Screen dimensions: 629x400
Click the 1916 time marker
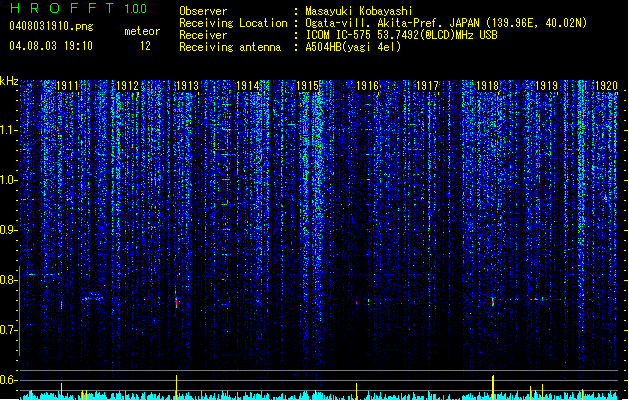point(367,86)
